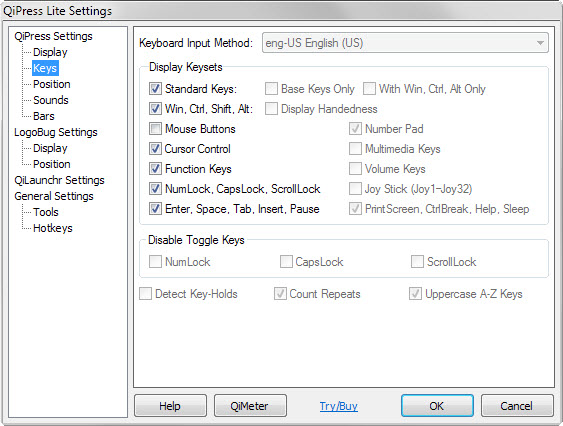Follow the Try/Buy link

coord(339,406)
